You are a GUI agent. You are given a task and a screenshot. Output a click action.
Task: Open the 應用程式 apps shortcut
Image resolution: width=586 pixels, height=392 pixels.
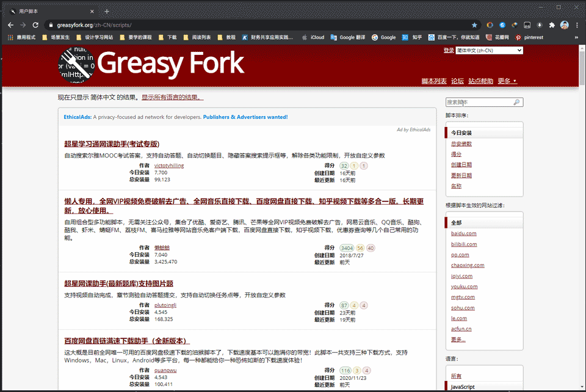[22, 37]
